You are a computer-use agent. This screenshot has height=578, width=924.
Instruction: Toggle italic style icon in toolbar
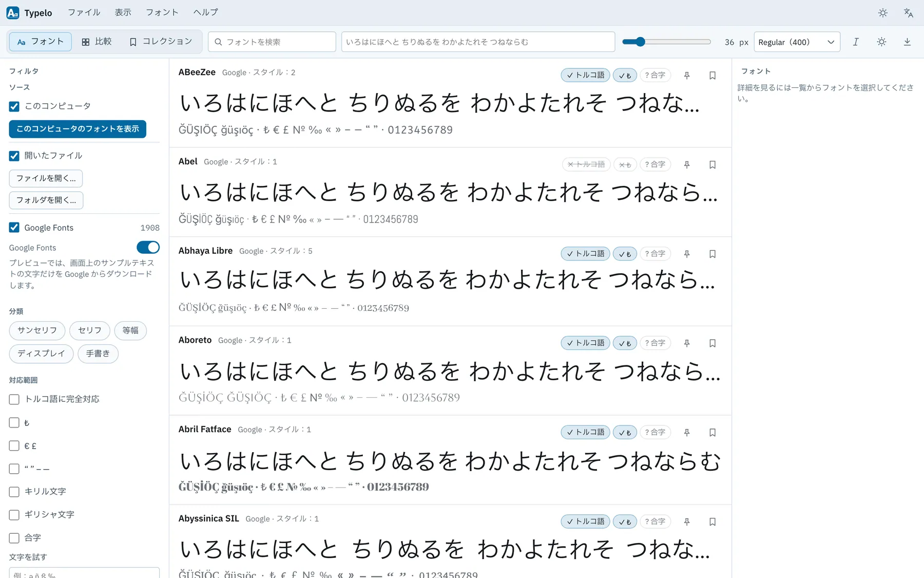[x=856, y=42]
